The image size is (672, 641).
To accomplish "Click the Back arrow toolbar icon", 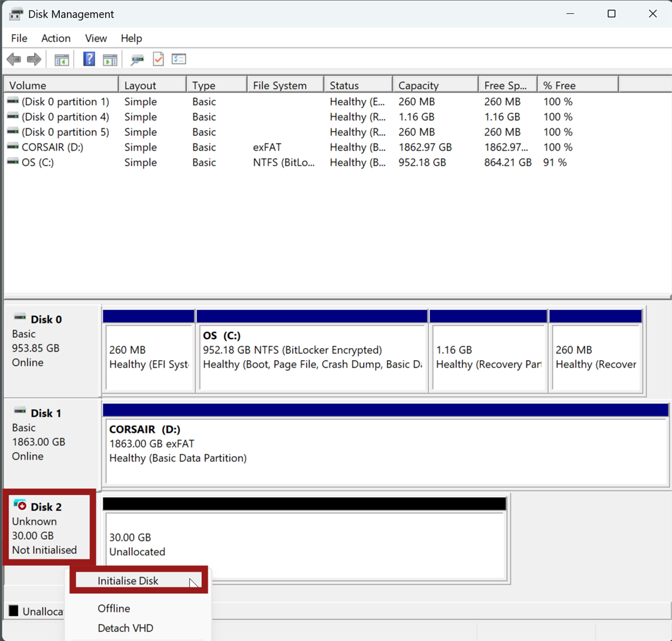I will click(x=14, y=59).
